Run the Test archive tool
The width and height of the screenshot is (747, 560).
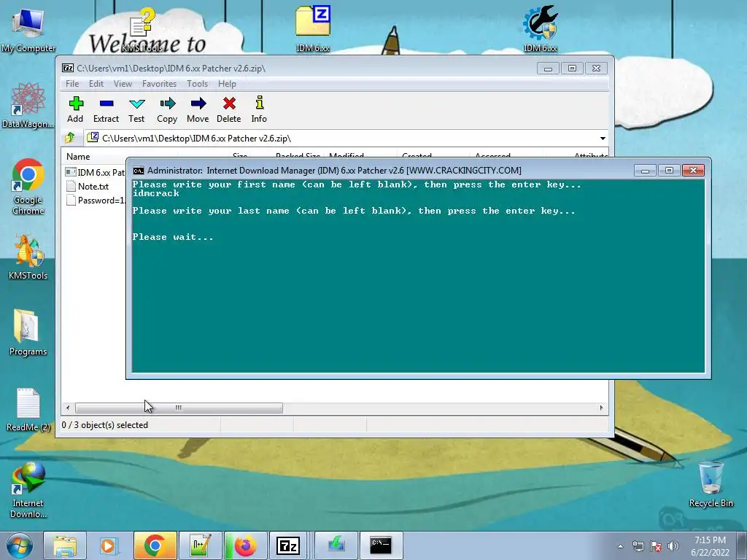[x=136, y=109]
